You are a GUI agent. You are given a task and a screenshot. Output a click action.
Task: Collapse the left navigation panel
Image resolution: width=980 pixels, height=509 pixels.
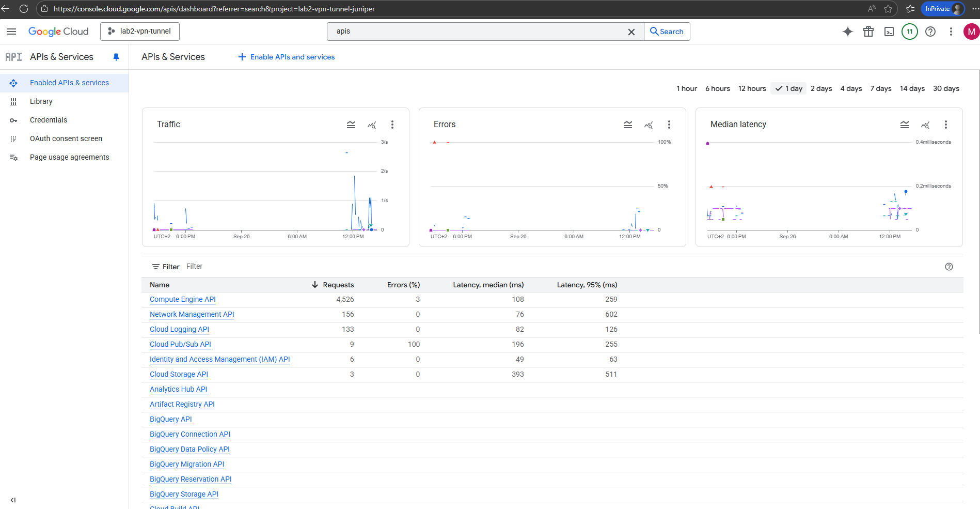tap(13, 500)
